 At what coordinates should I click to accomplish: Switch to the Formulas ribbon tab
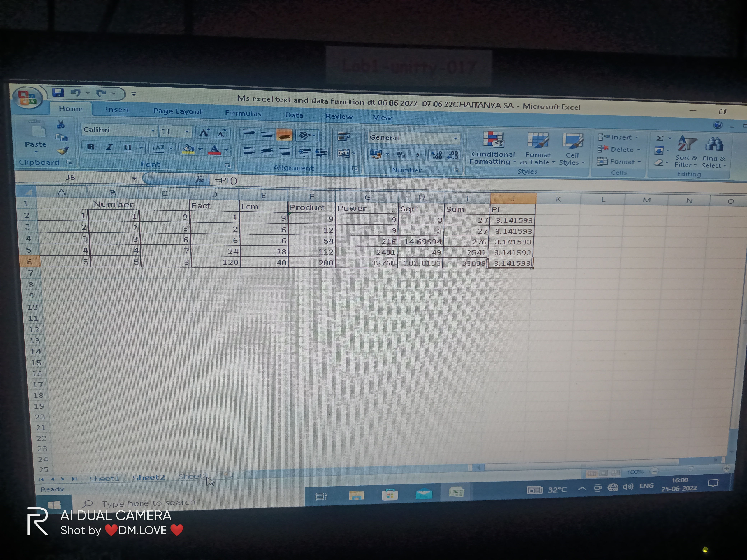(x=243, y=113)
